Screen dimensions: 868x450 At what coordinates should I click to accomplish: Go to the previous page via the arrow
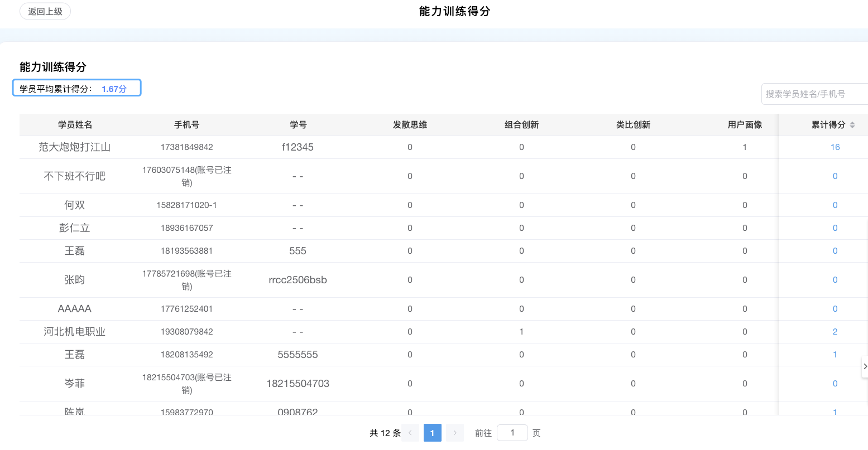click(x=410, y=433)
